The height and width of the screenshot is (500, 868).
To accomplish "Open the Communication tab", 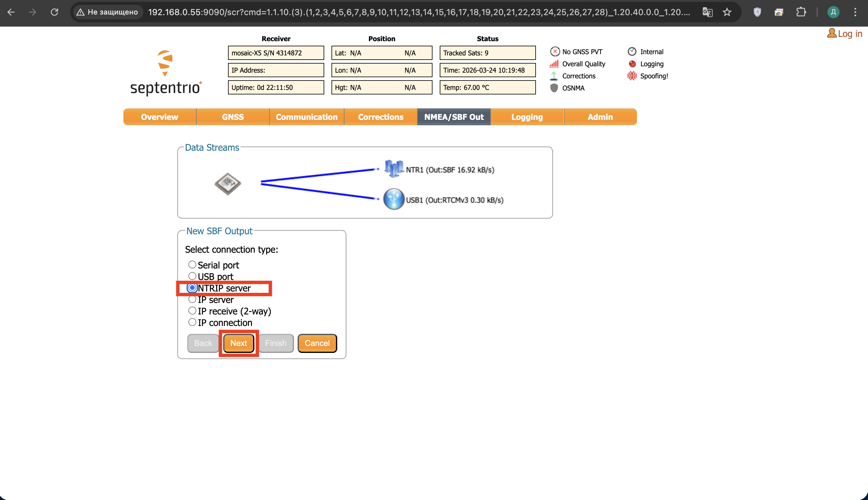I will pyautogui.click(x=306, y=117).
